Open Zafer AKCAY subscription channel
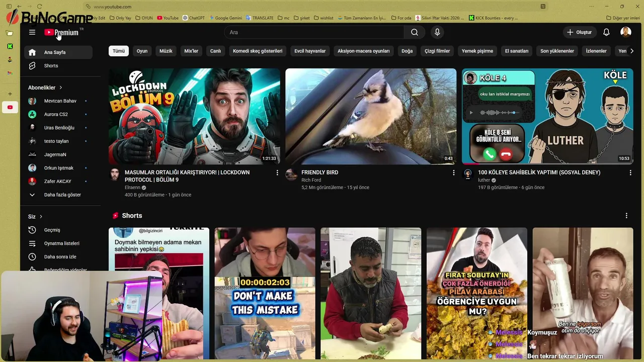Screen dimensions: 644x362 click(58, 182)
